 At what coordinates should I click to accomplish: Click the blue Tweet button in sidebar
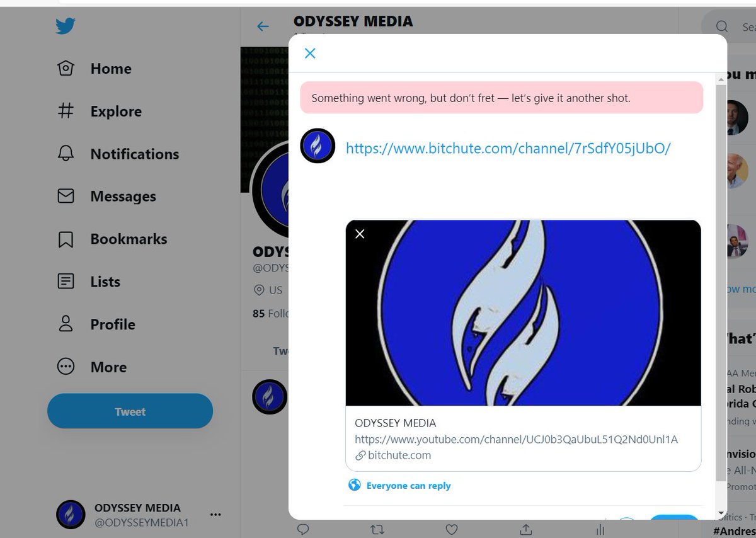(x=130, y=411)
